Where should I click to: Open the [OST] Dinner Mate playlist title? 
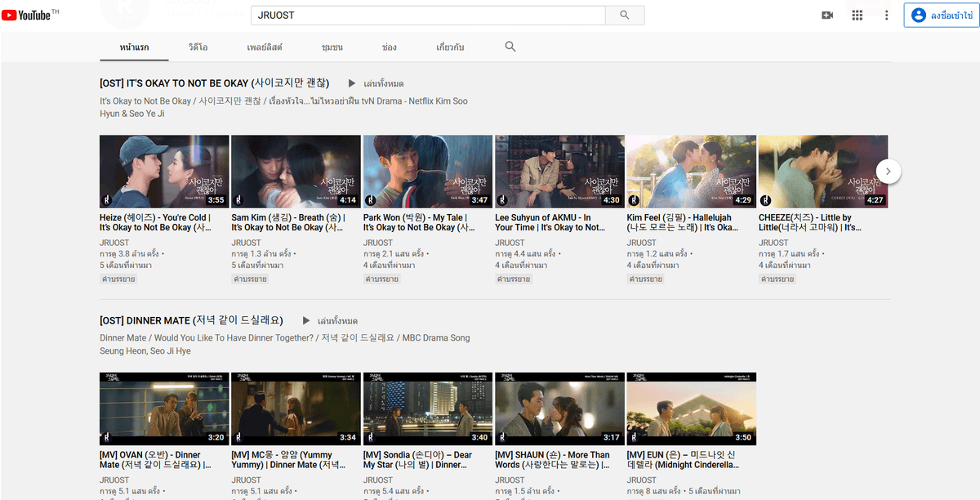(x=191, y=320)
